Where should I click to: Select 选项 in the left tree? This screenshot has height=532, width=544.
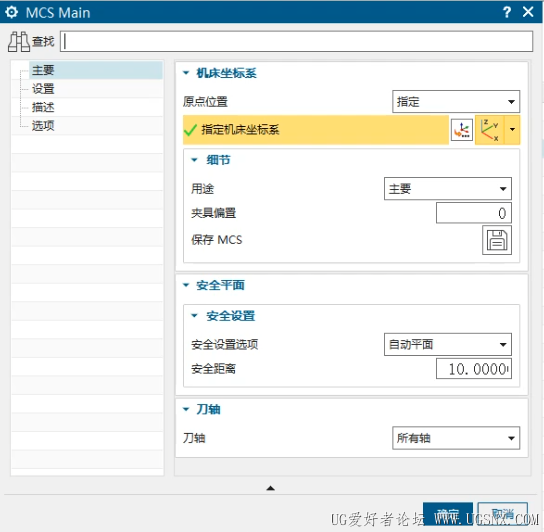tap(43, 125)
